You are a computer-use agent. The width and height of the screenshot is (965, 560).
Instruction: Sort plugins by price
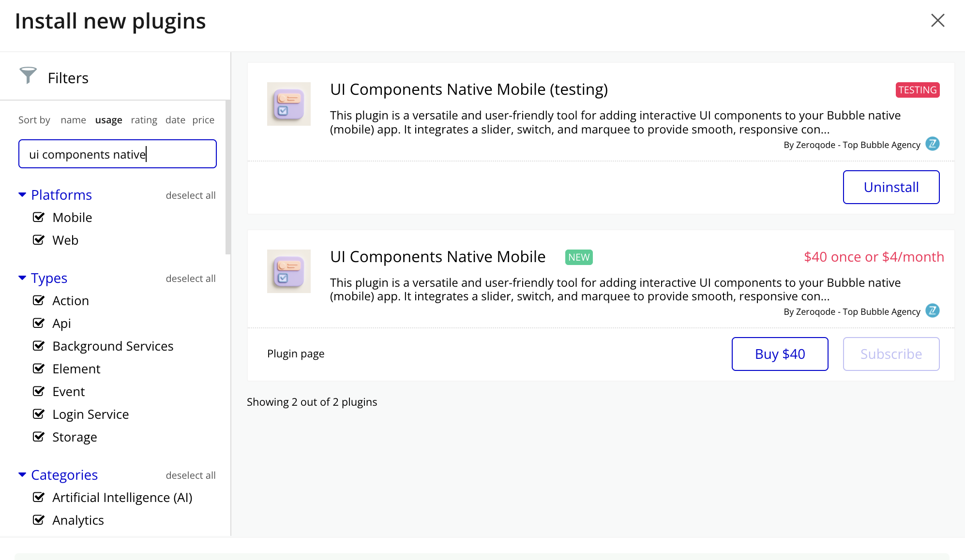[203, 120]
